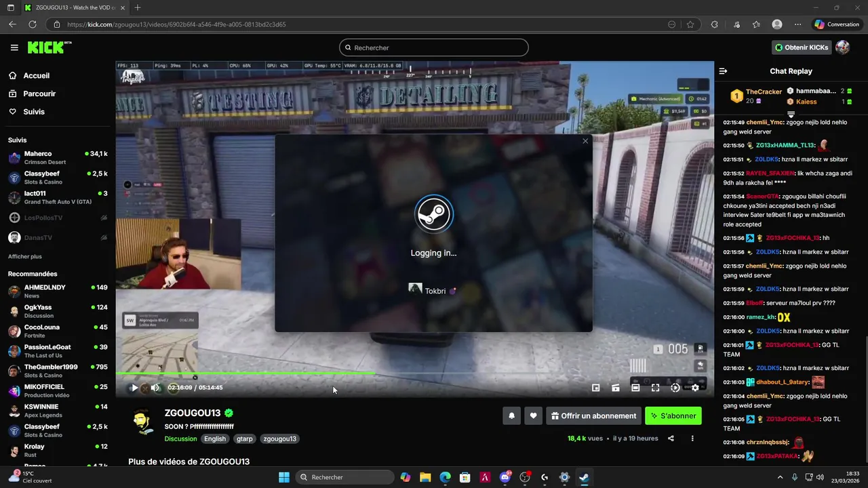Viewport: 868px width, 488px height.
Task: Open the browser extensions puzzle icon
Action: coord(714,24)
